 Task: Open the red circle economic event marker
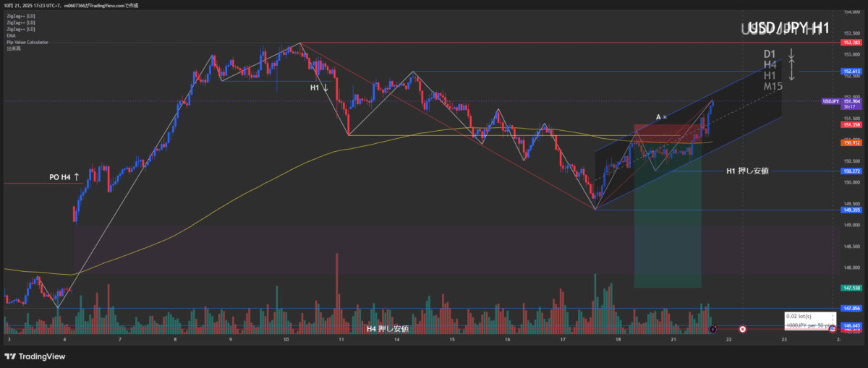pos(742,329)
